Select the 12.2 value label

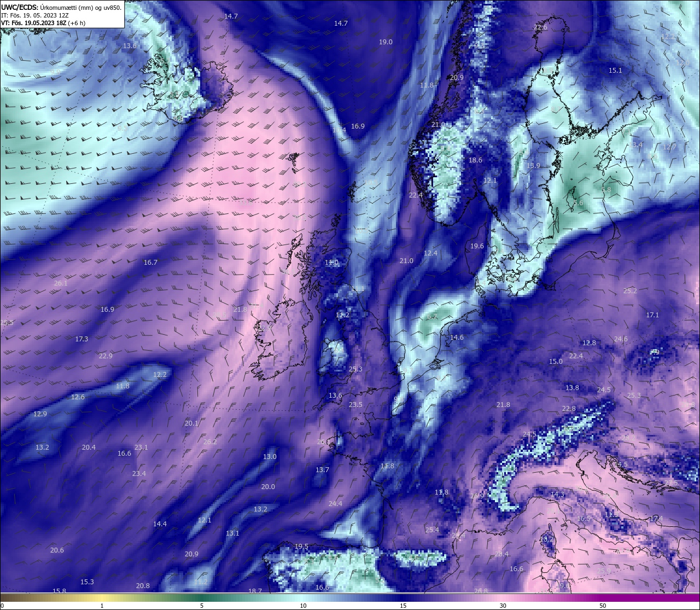point(160,375)
